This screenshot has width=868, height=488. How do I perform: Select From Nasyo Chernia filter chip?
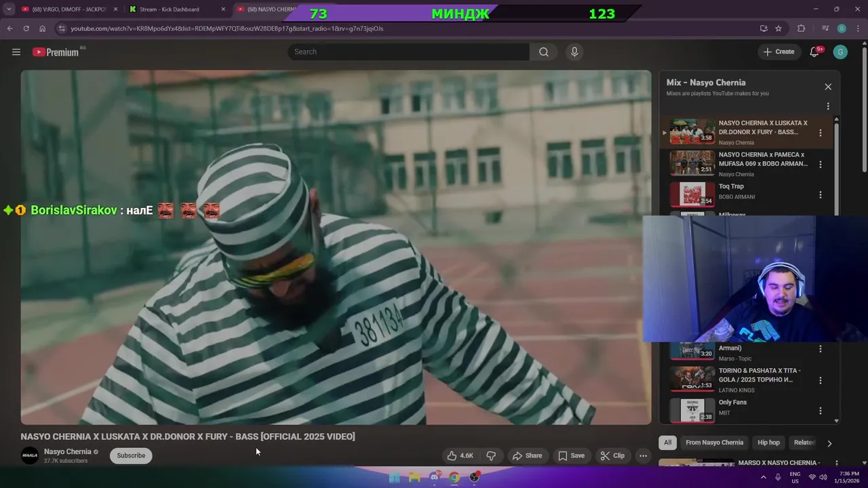tap(714, 443)
